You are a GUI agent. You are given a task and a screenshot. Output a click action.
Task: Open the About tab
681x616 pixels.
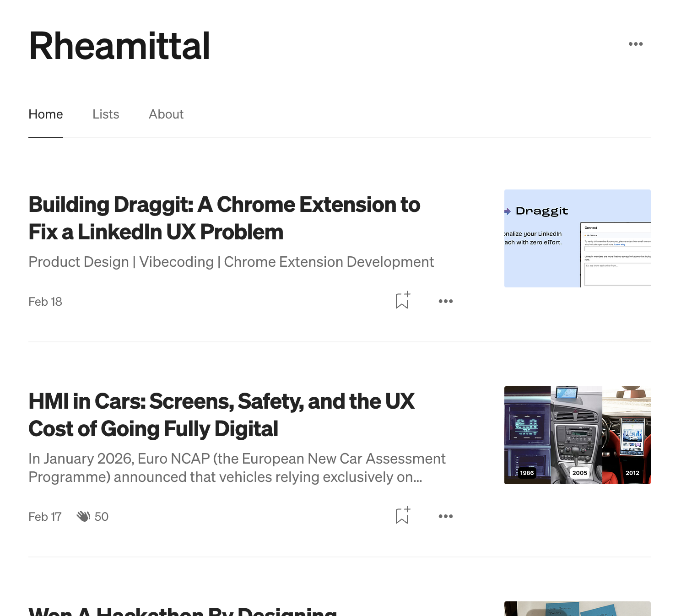click(166, 114)
